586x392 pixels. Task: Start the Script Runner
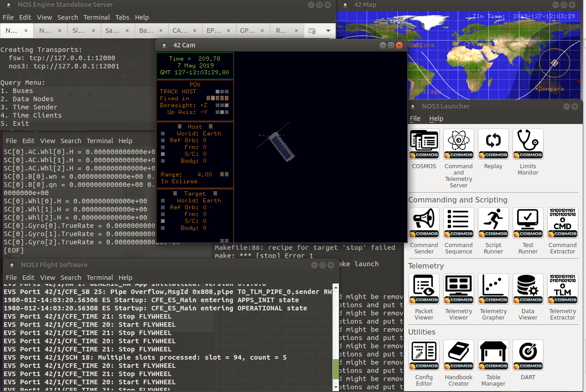click(493, 223)
